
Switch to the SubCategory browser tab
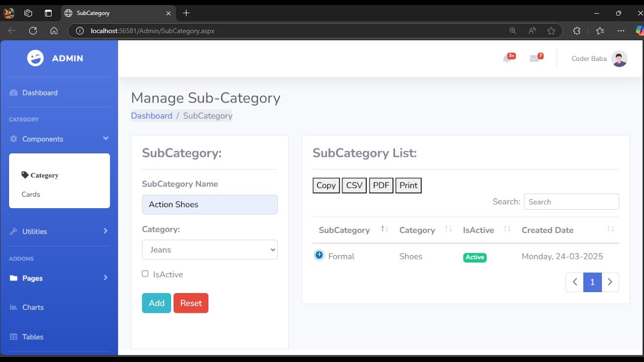118,13
